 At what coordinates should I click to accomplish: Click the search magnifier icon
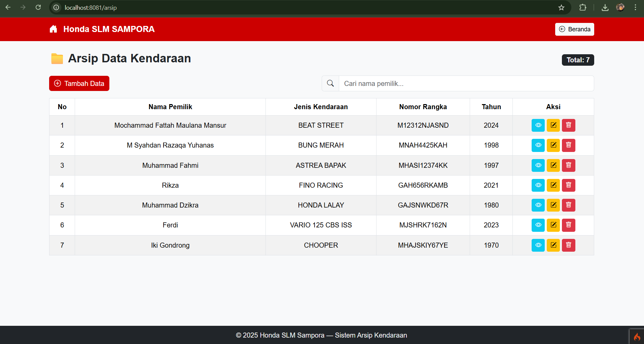330,84
